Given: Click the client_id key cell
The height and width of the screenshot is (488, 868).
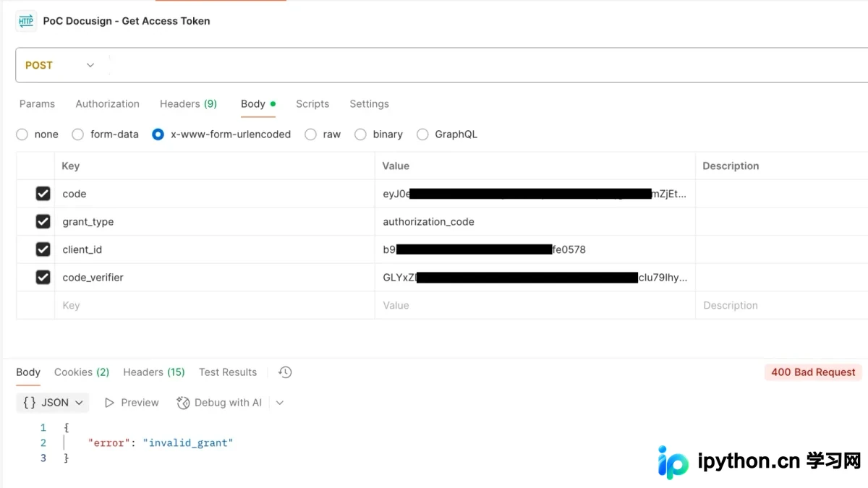Looking at the screenshot, I should click(x=214, y=249).
